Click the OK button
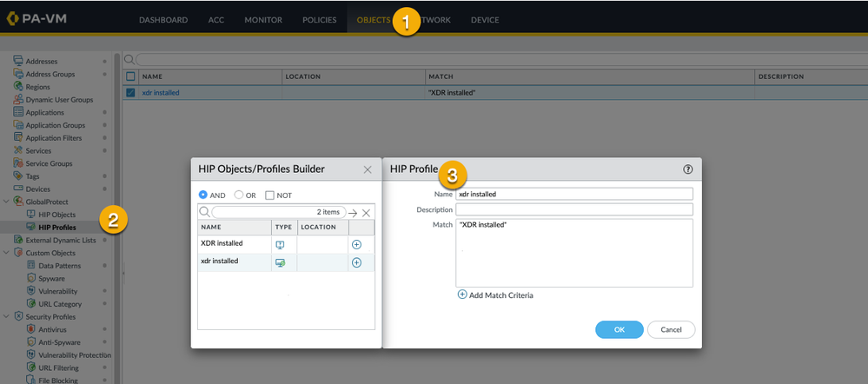The height and width of the screenshot is (384, 868). pos(619,330)
